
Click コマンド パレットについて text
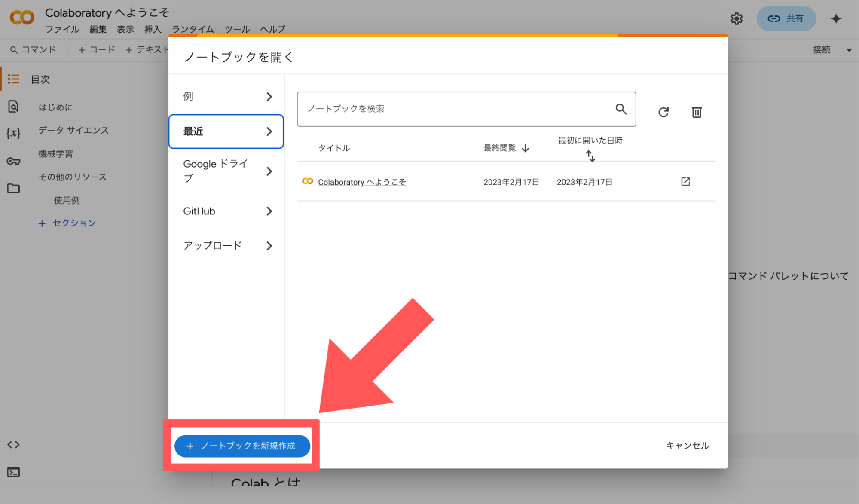click(x=789, y=276)
